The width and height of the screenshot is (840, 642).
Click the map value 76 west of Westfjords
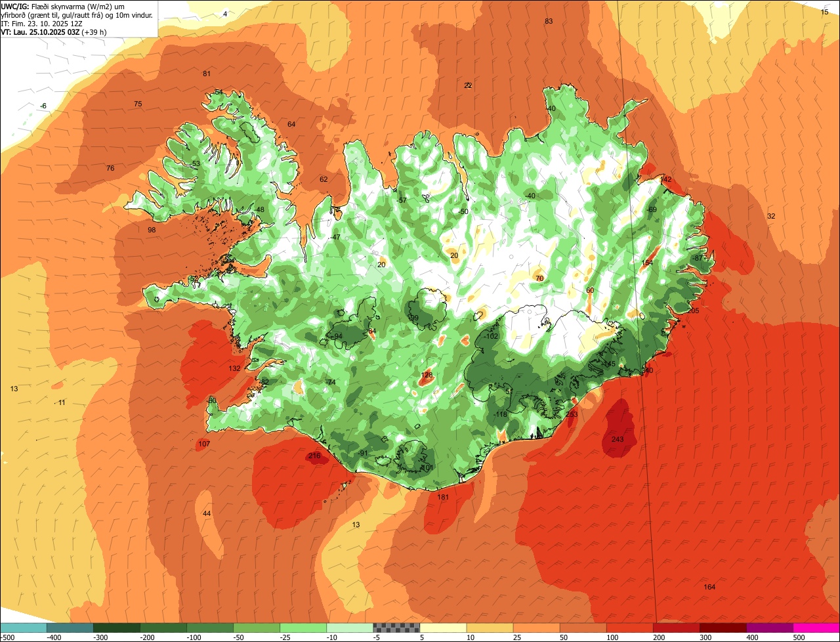110,168
